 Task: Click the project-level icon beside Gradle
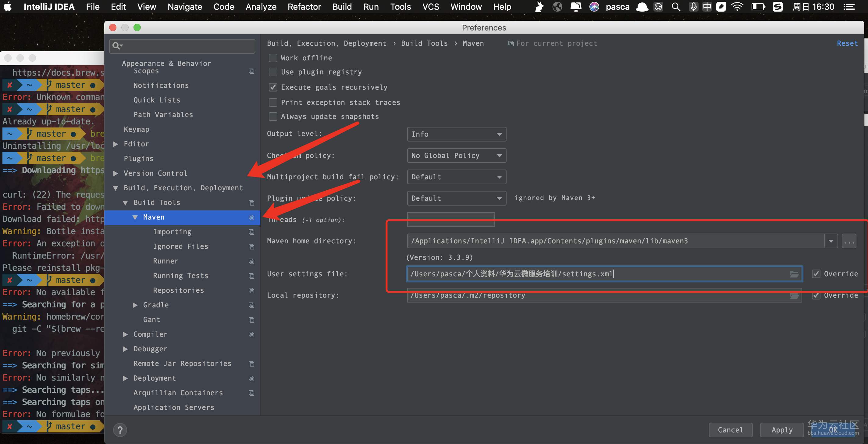pyautogui.click(x=251, y=305)
